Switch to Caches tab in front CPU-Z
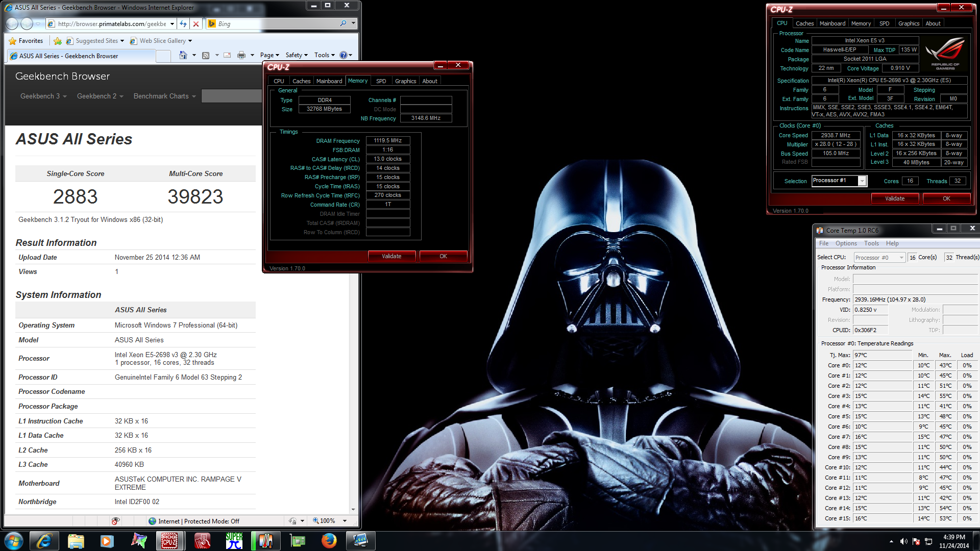This screenshot has width=980, height=551. [301, 81]
